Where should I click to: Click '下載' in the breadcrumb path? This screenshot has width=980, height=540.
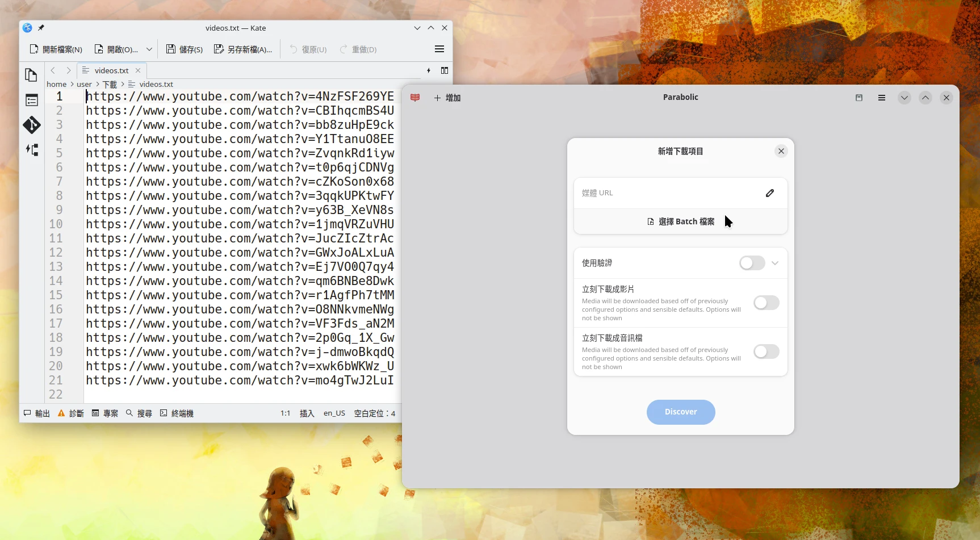(110, 84)
